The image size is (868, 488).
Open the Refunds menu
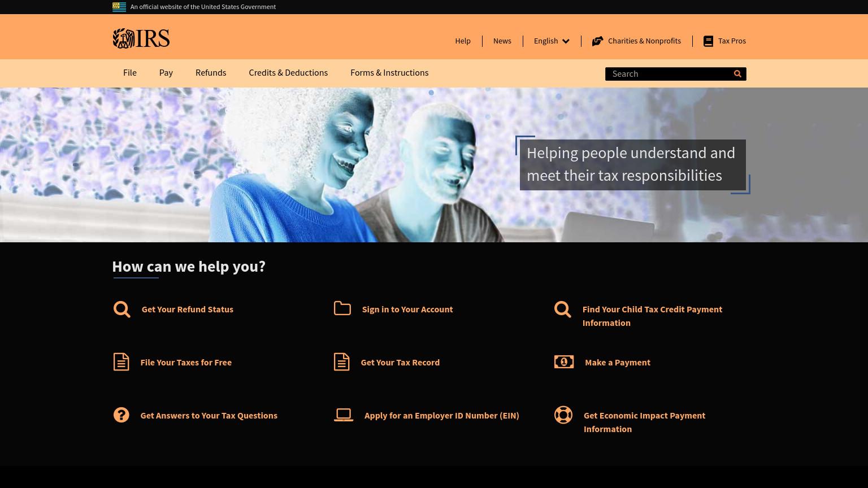click(x=211, y=73)
